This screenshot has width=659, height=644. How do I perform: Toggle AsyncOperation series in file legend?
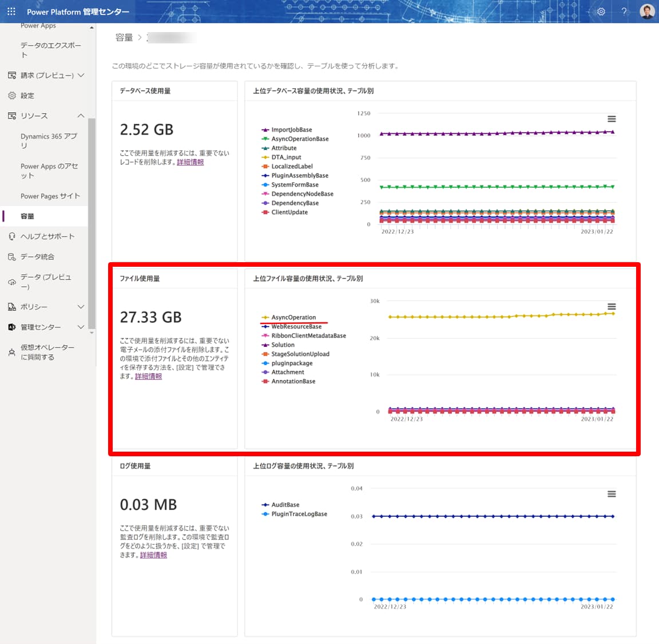click(288, 317)
